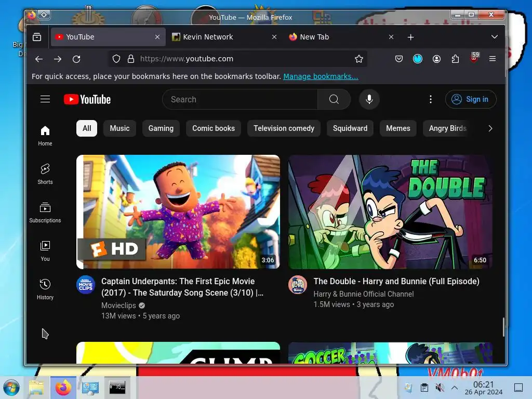
Task: Play The Double episode thumbnail
Action: coord(390,212)
